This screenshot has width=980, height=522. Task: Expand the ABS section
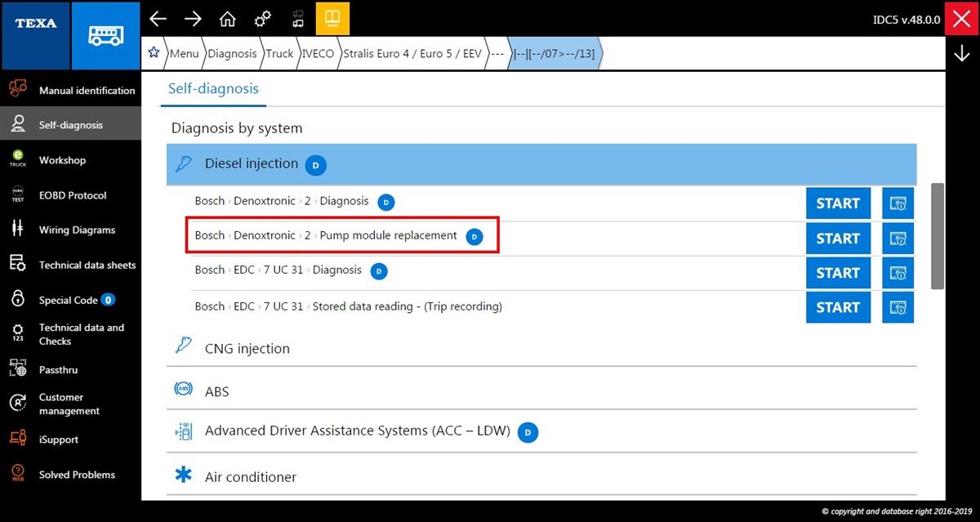(x=541, y=391)
